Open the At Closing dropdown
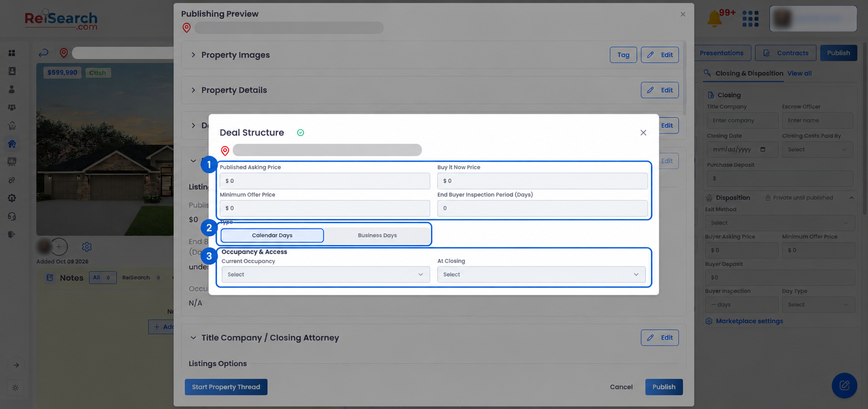The width and height of the screenshot is (868, 409). (541, 275)
